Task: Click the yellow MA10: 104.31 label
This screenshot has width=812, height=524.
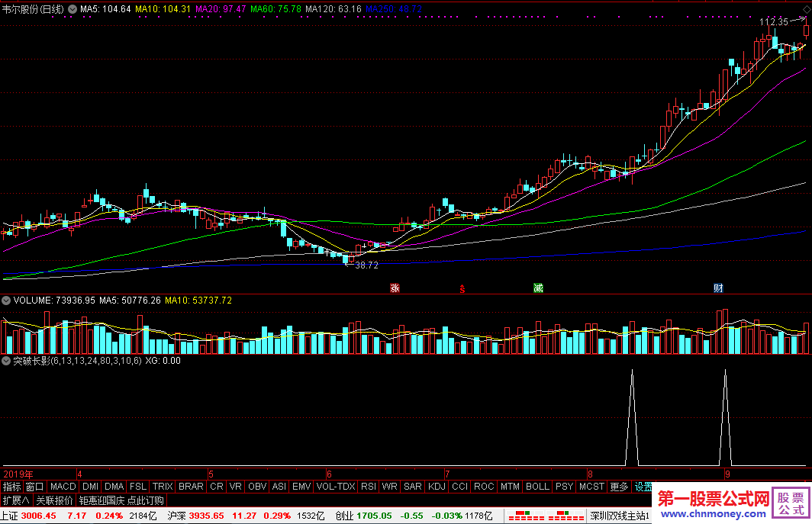Action: tap(163, 9)
